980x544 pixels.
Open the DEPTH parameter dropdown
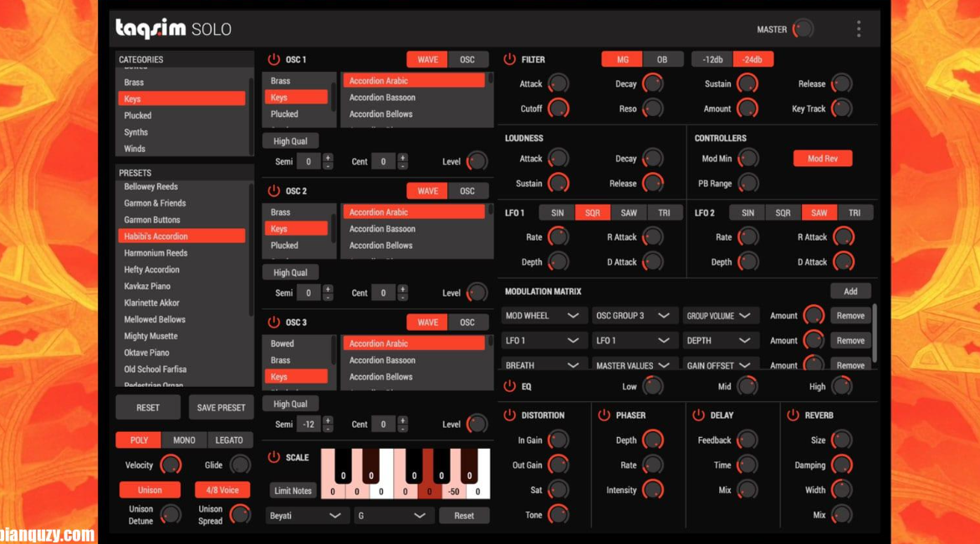pos(720,340)
